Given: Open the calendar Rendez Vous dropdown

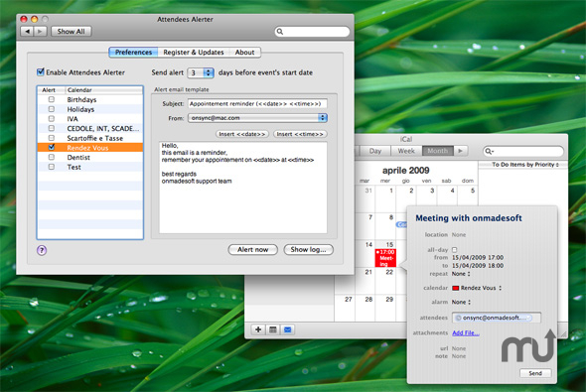Looking at the screenshot, I should coord(477,288).
